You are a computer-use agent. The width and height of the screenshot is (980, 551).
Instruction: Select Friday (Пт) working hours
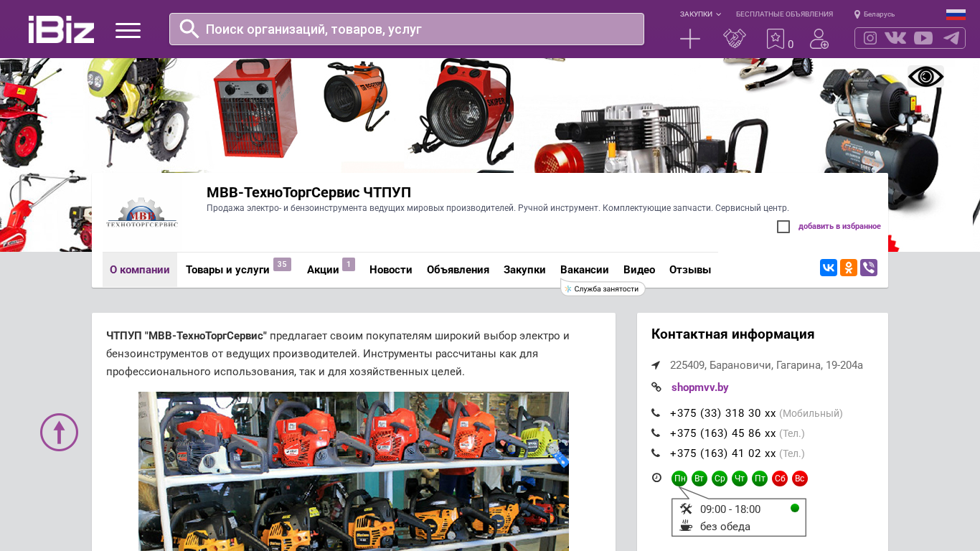pyautogui.click(x=760, y=479)
